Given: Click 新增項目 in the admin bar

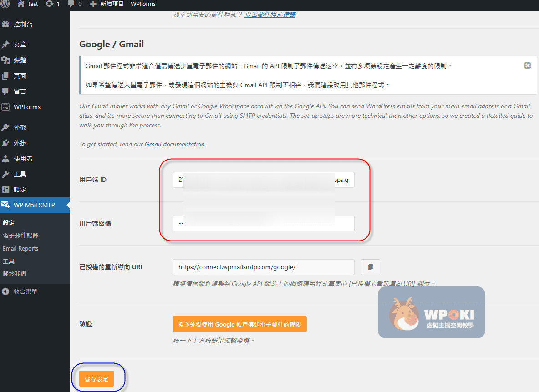Looking at the screenshot, I should click(x=112, y=4).
